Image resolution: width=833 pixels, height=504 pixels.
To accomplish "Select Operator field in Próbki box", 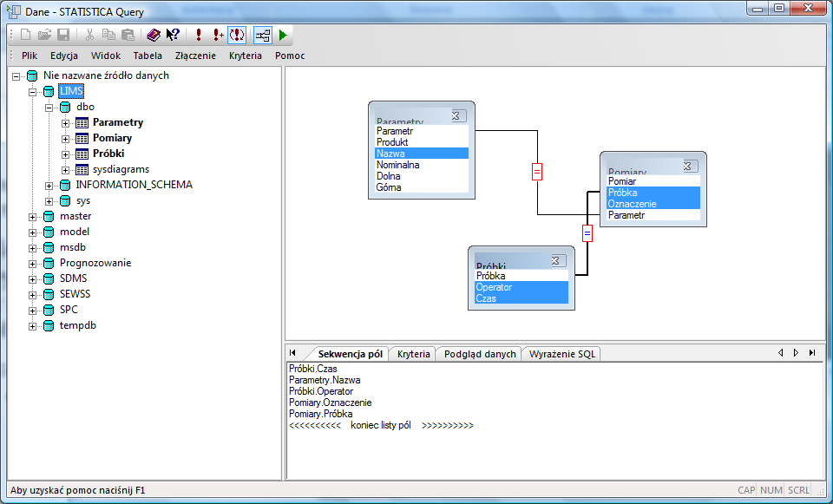I will tap(521, 287).
